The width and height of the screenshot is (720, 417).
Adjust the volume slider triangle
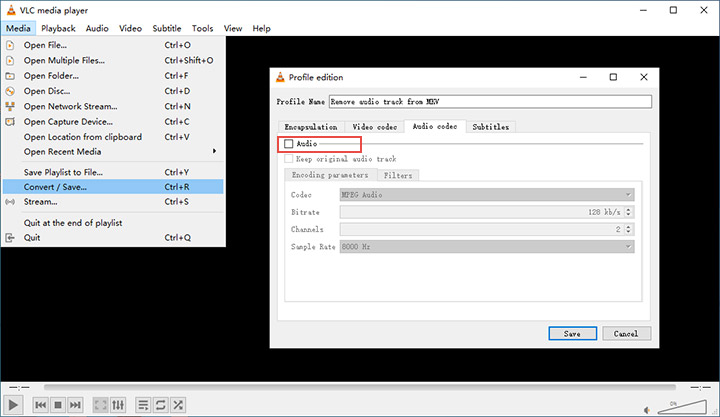pos(682,407)
